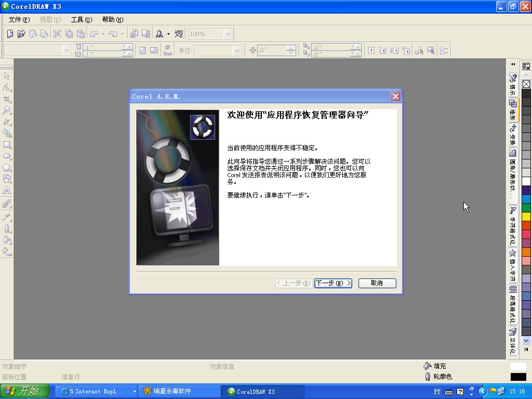Open the zoom level 100% dropdown
Screen dimensions: 532x399
229,34
